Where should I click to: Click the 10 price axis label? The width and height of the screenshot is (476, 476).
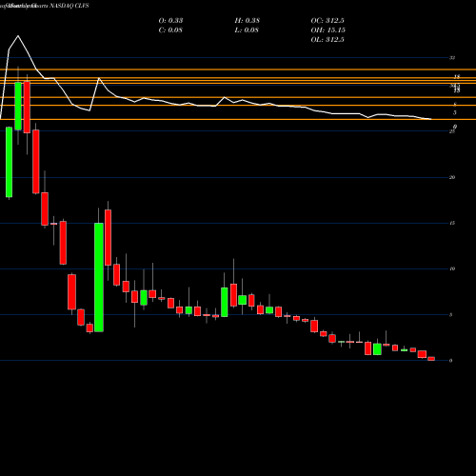pos(452,268)
